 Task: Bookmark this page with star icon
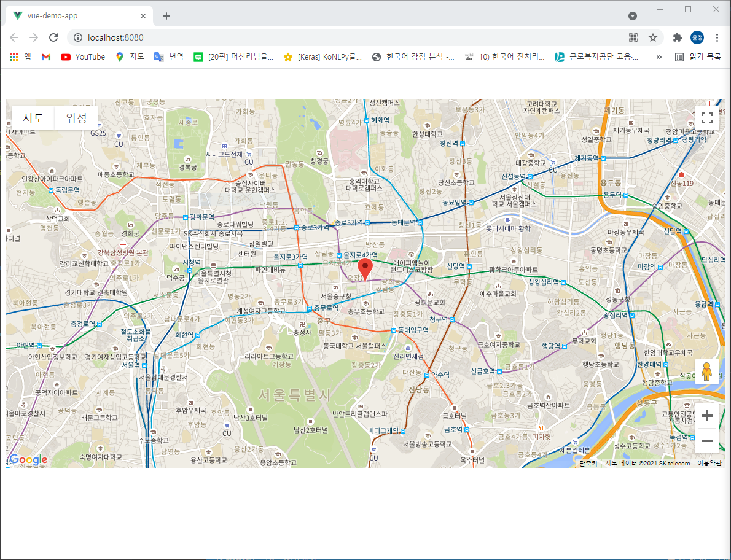pos(652,37)
